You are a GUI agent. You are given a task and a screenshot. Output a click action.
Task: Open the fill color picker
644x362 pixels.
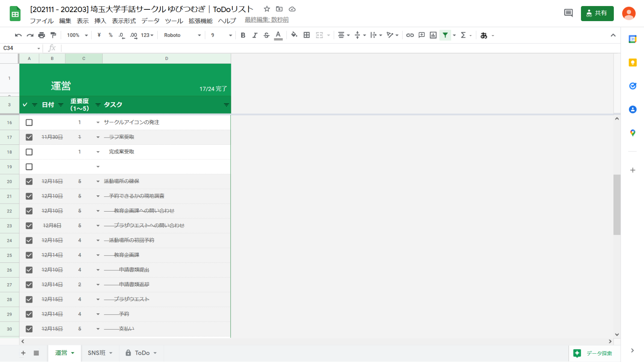(294, 35)
